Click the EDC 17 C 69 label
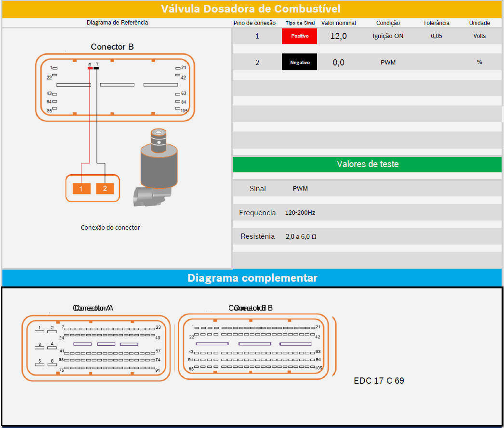 (x=379, y=381)
